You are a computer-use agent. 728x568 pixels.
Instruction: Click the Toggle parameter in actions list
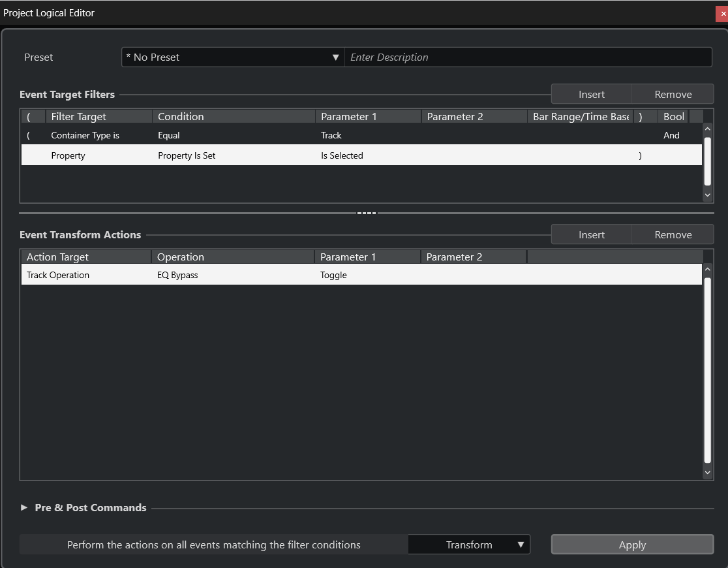coord(333,276)
